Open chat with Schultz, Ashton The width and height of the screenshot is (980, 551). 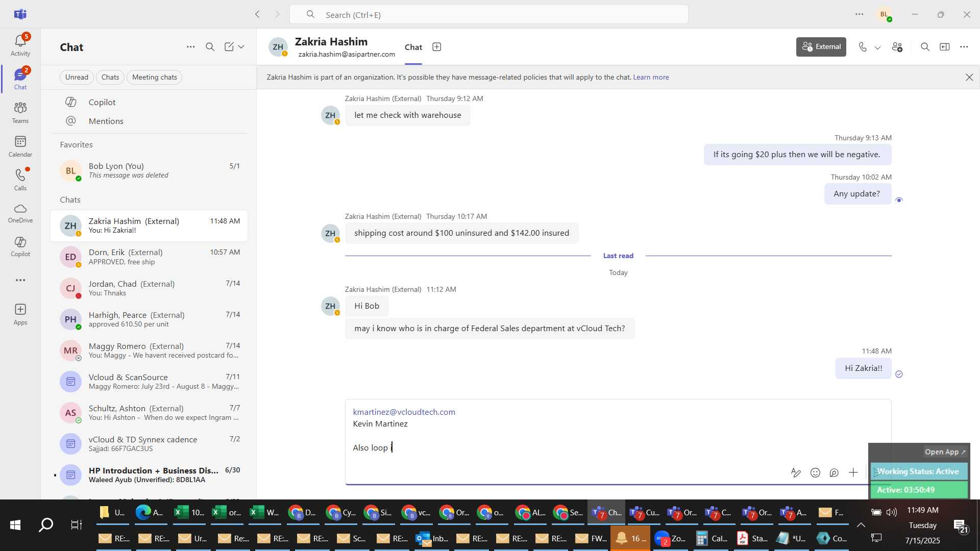(149, 413)
